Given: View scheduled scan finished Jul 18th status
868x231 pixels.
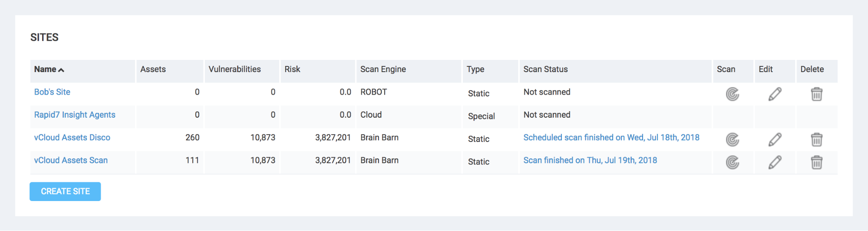Looking at the screenshot, I should point(611,138).
